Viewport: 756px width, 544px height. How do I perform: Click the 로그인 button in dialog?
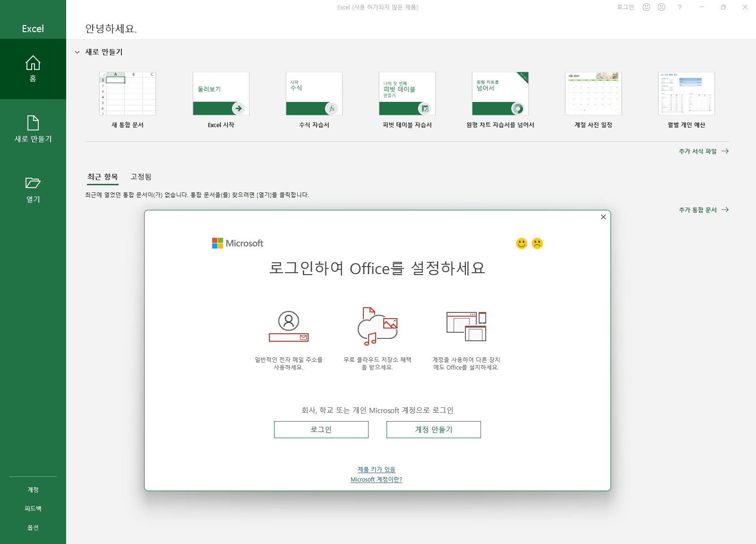[x=321, y=430]
